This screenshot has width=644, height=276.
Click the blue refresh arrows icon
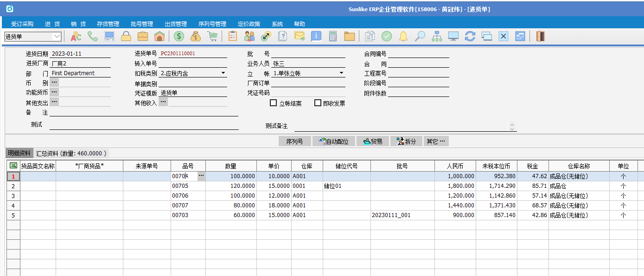pyautogui.click(x=470, y=36)
